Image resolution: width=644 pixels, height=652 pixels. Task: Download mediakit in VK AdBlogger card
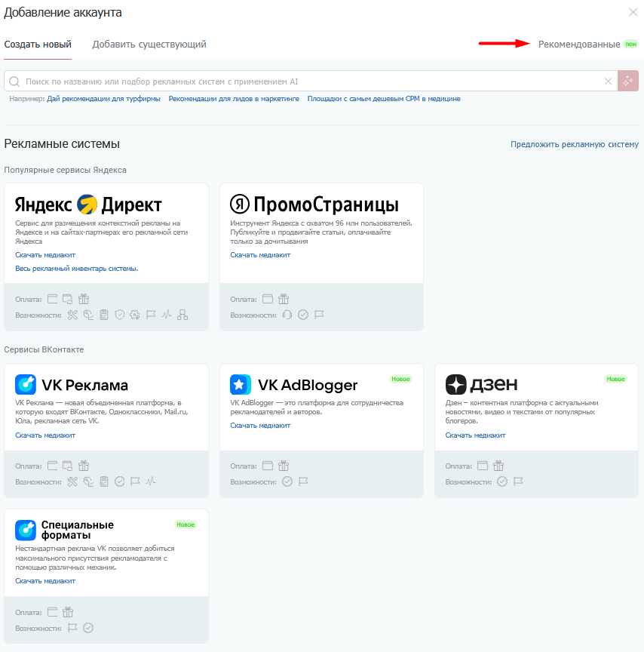(260, 426)
